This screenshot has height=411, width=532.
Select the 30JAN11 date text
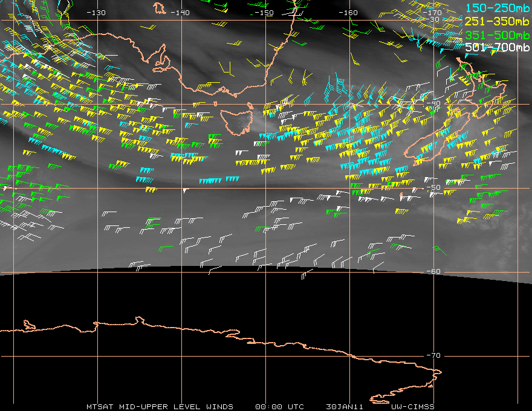point(343,406)
